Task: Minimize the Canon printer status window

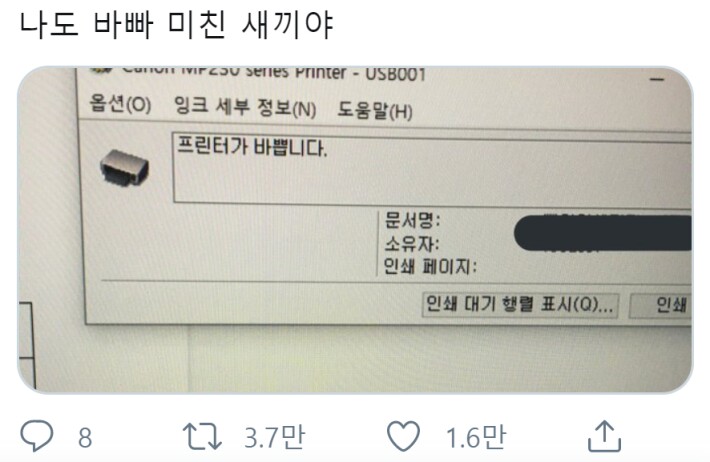Action: tap(657, 80)
